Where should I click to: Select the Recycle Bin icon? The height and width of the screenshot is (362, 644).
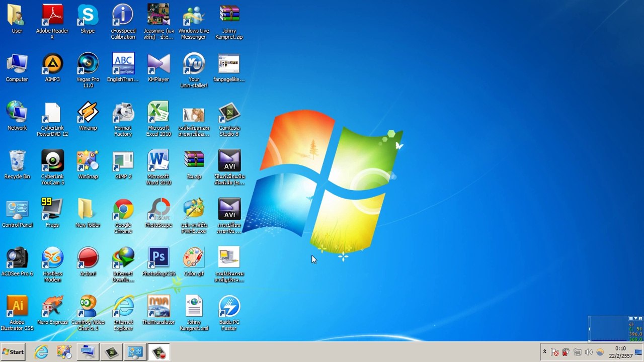[17, 164]
